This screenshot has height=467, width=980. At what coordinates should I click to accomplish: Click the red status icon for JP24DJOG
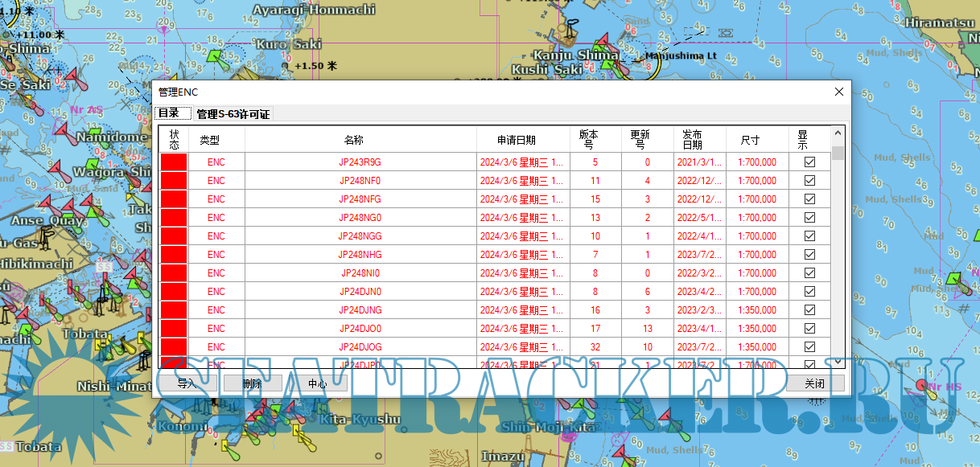174,347
